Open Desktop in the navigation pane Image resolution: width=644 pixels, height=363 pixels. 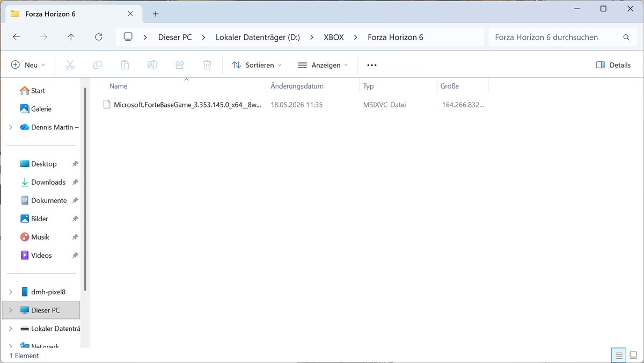point(43,164)
